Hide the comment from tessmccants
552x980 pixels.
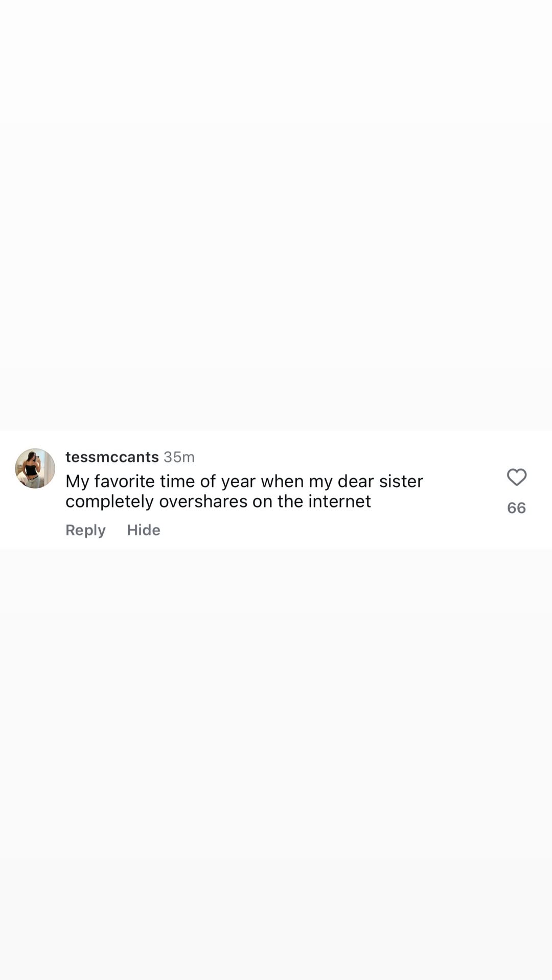click(x=144, y=530)
